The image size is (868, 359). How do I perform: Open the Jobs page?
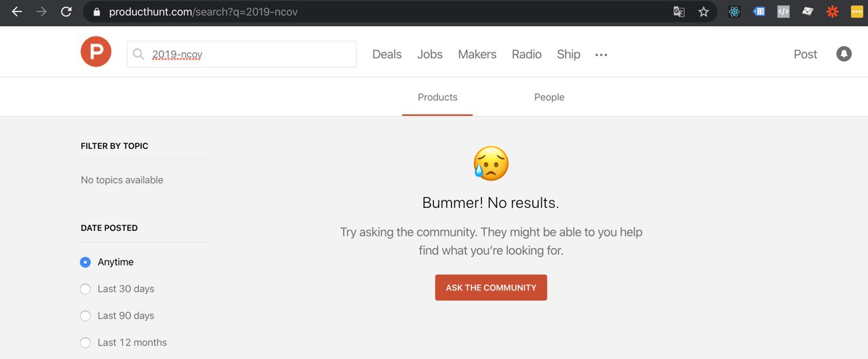pos(430,54)
